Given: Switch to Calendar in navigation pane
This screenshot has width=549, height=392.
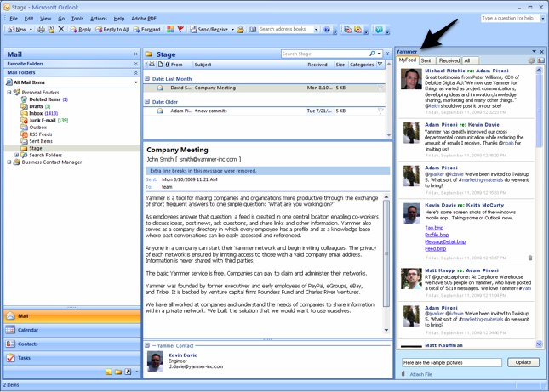Looking at the screenshot, I should 72,330.
